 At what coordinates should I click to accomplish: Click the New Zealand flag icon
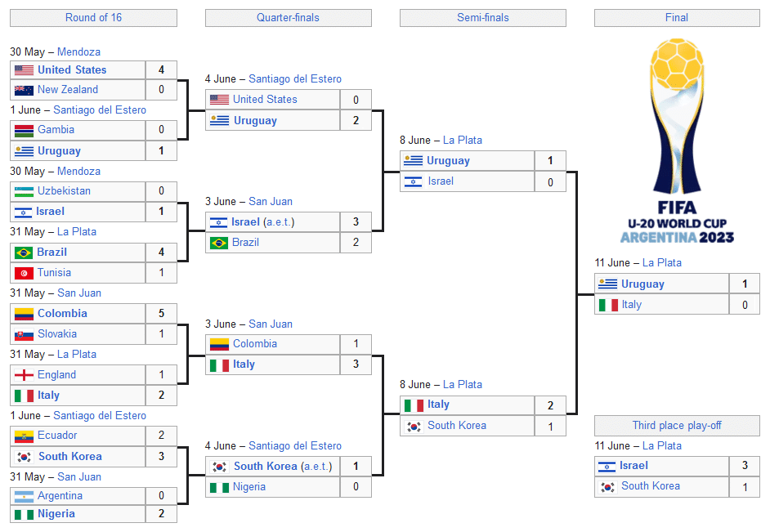click(24, 91)
